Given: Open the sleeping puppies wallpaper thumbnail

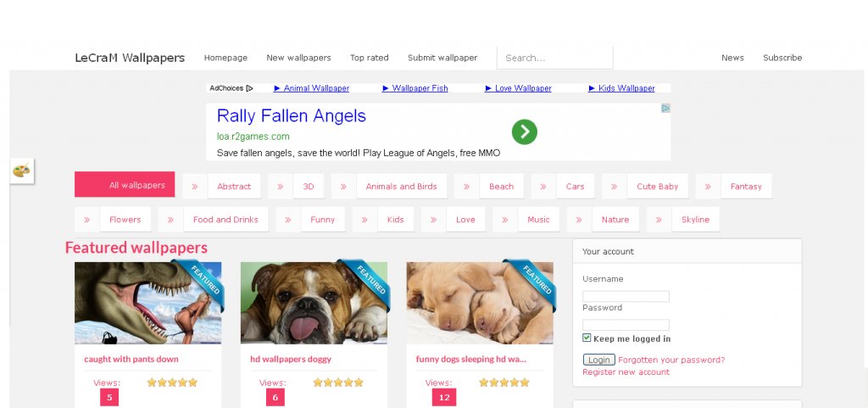Looking at the screenshot, I should click(479, 303).
